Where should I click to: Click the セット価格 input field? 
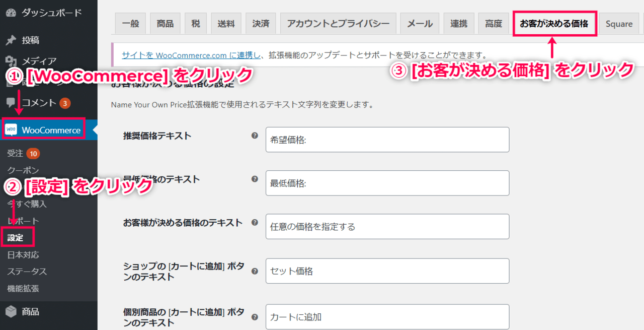(x=387, y=271)
